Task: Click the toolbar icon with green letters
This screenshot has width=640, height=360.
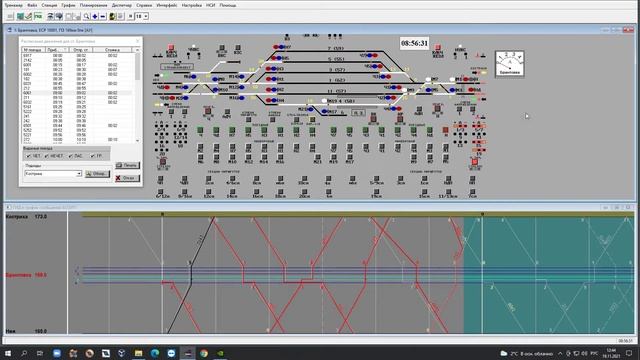Action: [38, 16]
